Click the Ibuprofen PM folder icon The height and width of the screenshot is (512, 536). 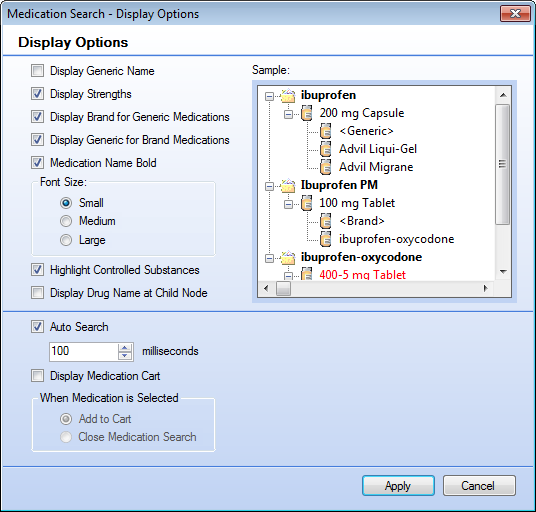(x=288, y=186)
